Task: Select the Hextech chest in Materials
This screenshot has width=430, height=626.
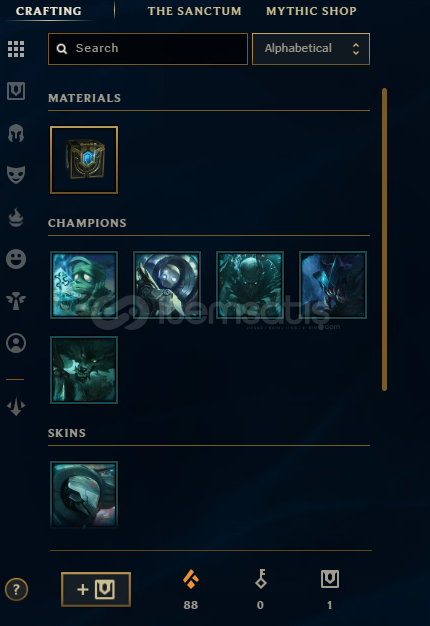Action: point(84,160)
